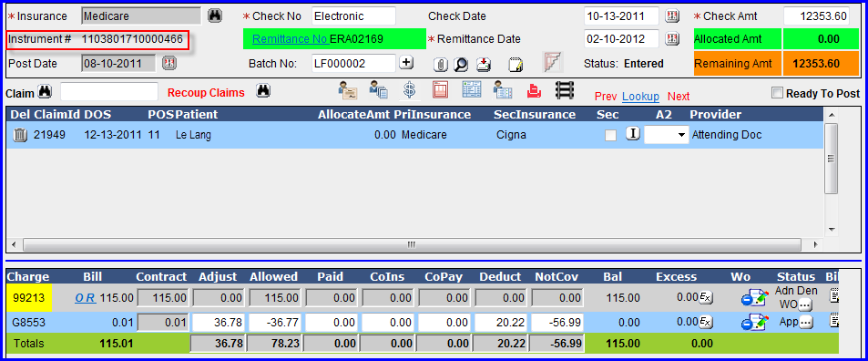The width and height of the screenshot is (868, 361).
Task: Click the Remittance Date field
Action: point(622,39)
